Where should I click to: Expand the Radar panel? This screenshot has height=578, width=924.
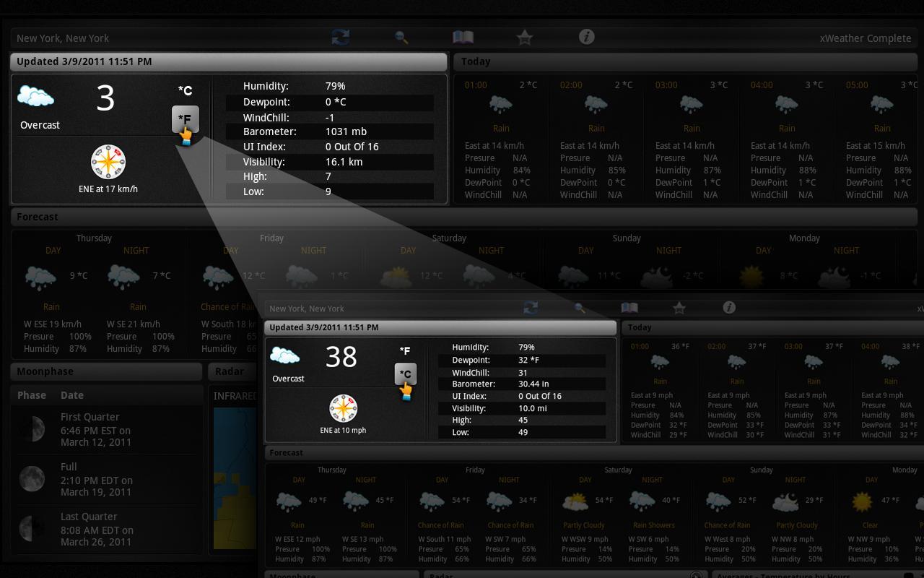point(231,371)
